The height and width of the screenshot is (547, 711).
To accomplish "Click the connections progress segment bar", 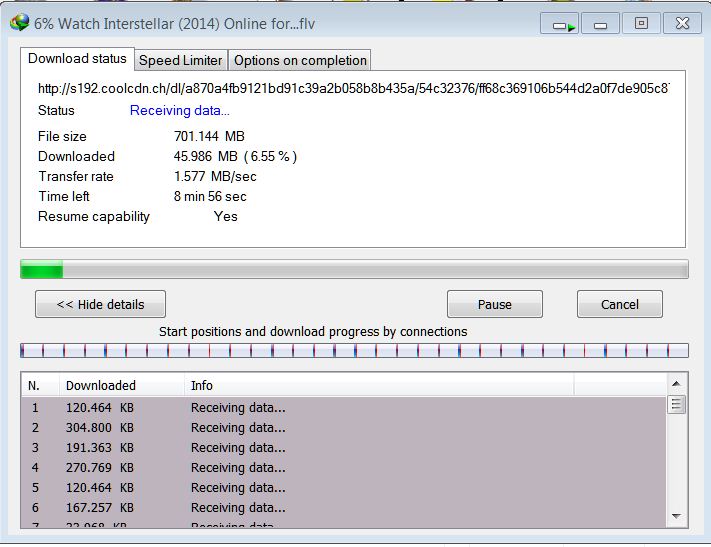I will (354, 351).
